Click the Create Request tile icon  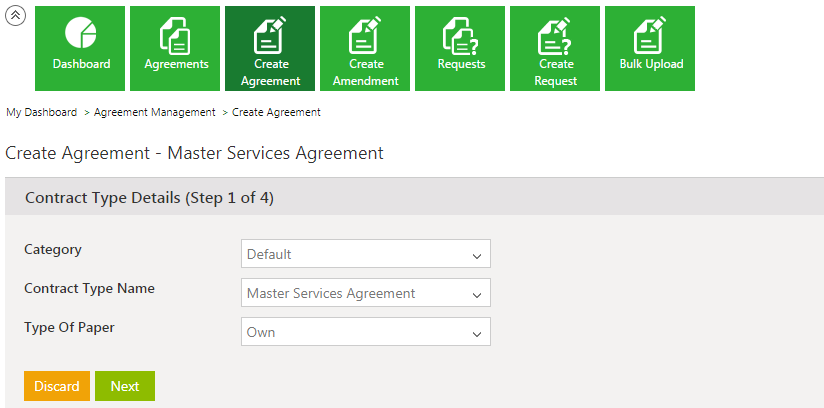click(x=555, y=38)
